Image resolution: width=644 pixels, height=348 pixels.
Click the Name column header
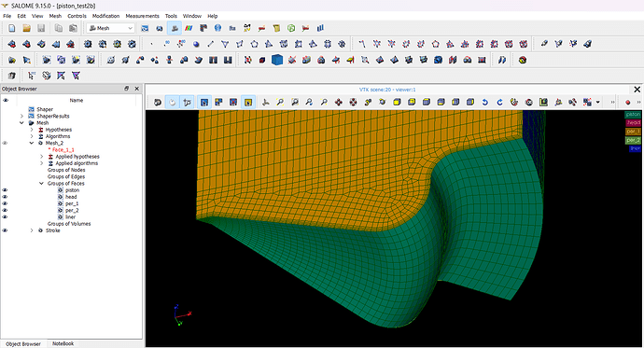click(76, 100)
